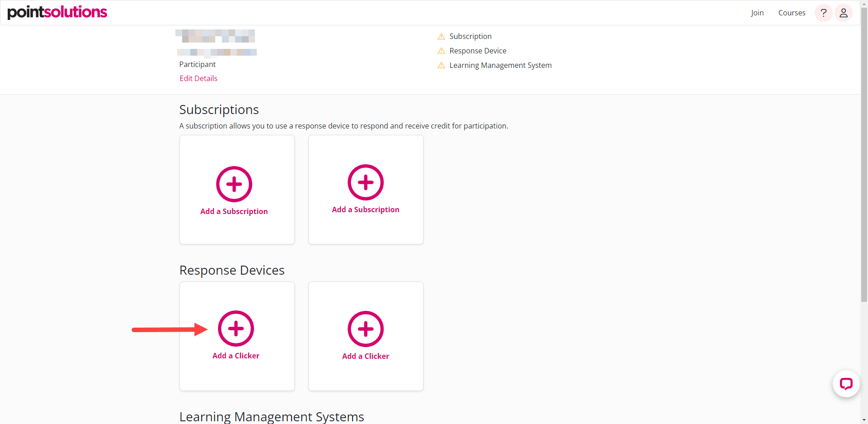This screenshot has width=868, height=424.
Task: Click the Learning Management System warning icon
Action: [441, 65]
